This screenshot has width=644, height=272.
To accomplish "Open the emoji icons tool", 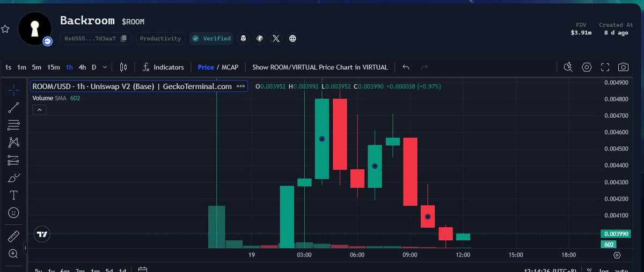I will (14, 213).
